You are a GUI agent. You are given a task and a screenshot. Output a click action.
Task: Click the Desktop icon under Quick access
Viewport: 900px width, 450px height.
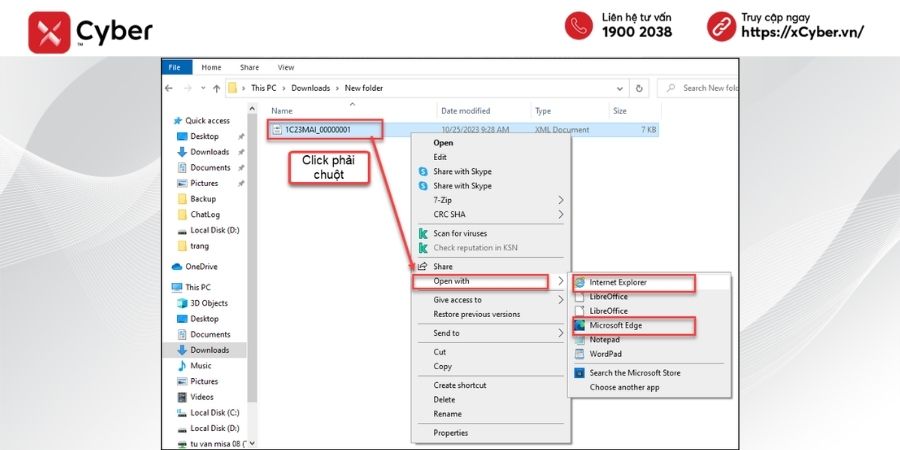tap(182, 137)
